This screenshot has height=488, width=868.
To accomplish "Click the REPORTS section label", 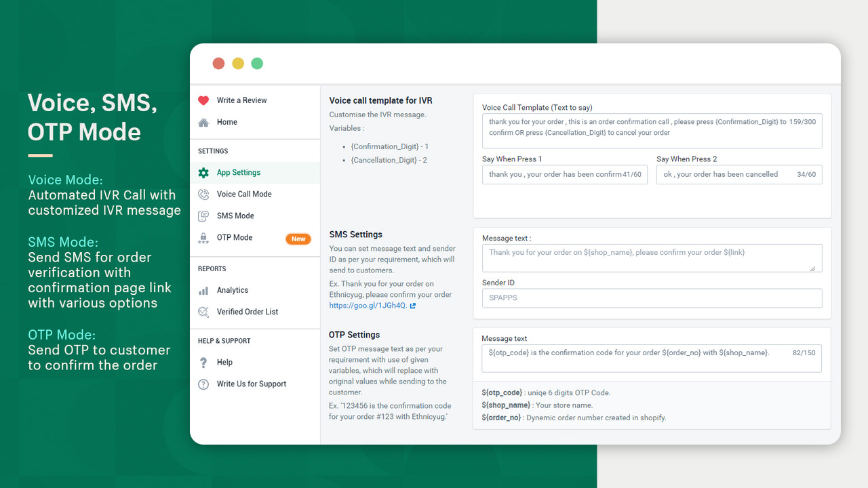I will point(212,269).
